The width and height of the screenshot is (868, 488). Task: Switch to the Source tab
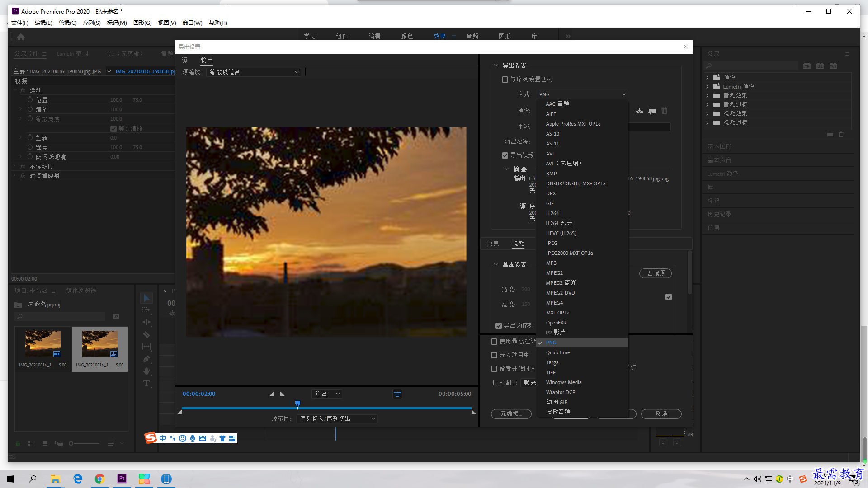pos(184,60)
